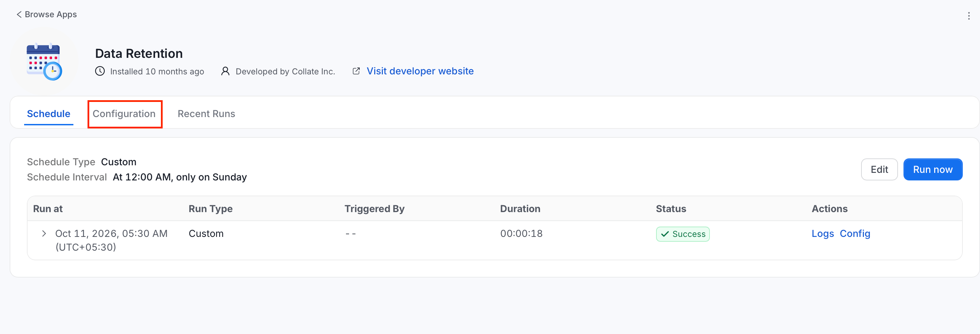This screenshot has height=334, width=980.
Task: Click the back chevron beside Browse Apps
Action: 19,14
